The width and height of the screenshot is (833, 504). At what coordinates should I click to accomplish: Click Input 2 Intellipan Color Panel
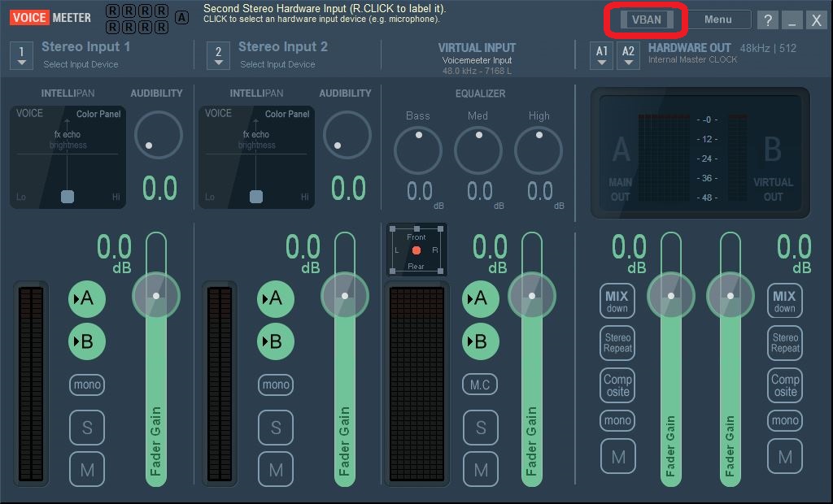click(256, 157)
